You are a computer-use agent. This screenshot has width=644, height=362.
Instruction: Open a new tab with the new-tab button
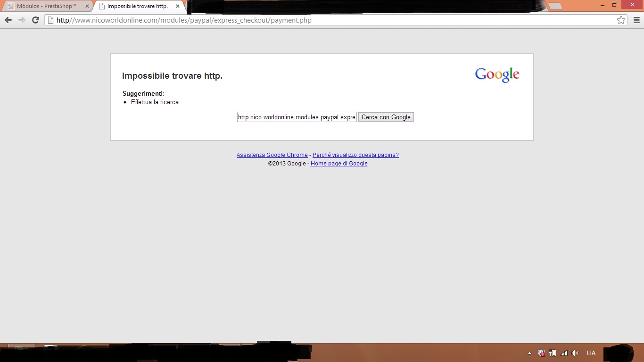point(555,6)
